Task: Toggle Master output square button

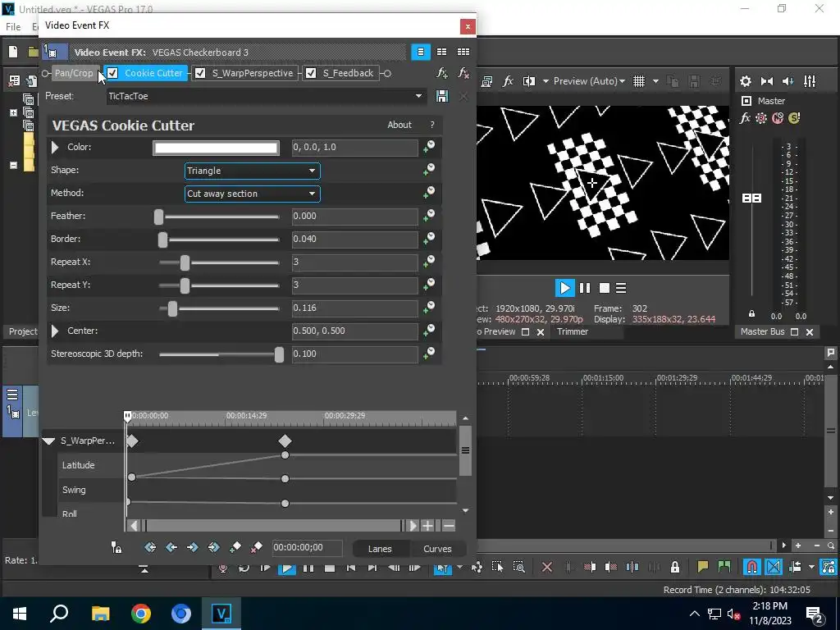Action: (x=746, y=101)
